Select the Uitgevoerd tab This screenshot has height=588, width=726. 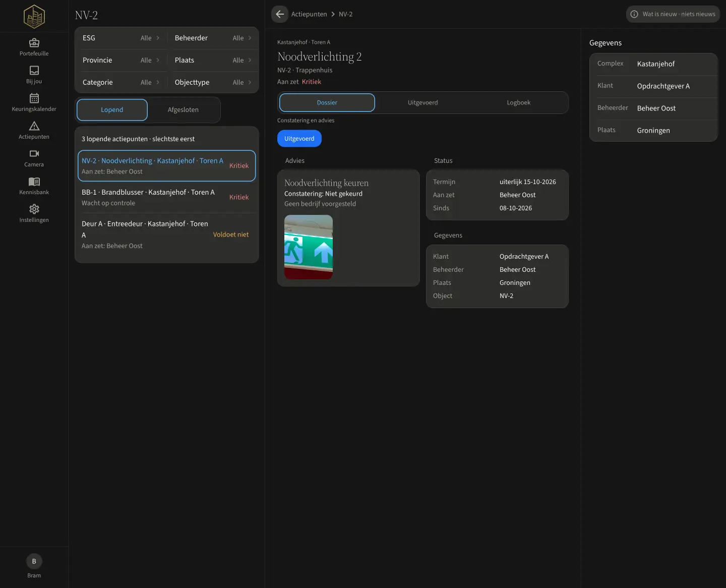point(423,102)
